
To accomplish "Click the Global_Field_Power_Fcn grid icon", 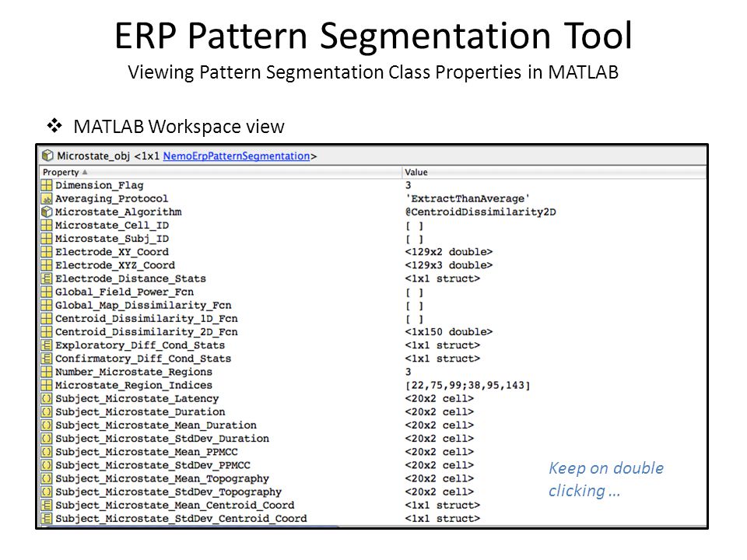I will [46, 292].
